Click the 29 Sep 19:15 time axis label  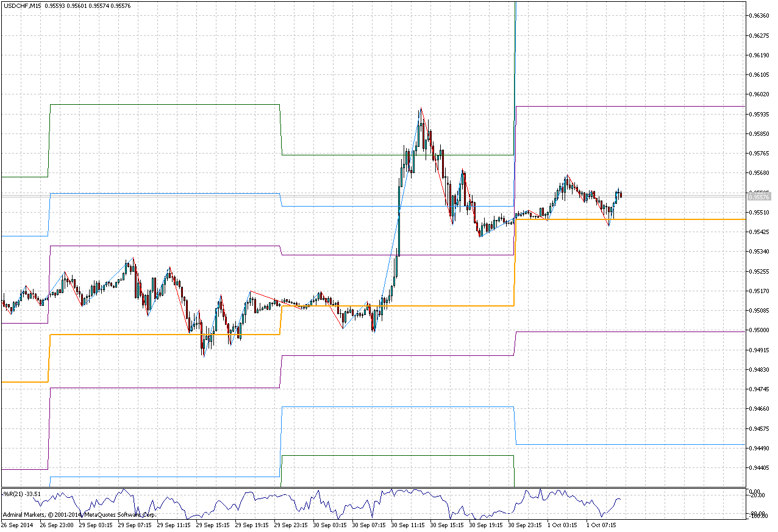pyautogui.click(x=252, y=524)
